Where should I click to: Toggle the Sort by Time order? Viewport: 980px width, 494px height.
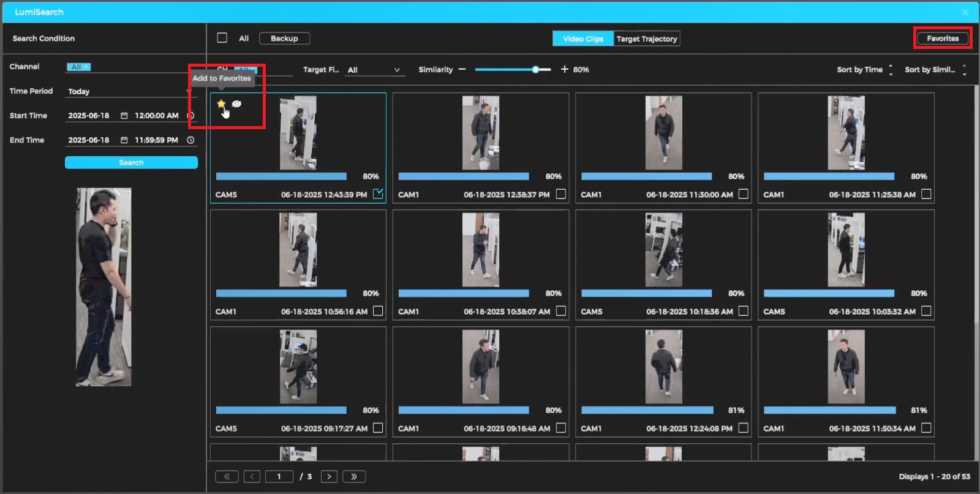[891, 70]
